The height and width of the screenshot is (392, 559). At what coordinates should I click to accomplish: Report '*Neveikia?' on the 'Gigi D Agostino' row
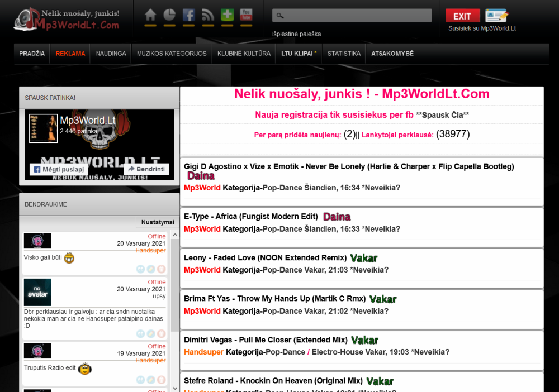point(381,188)
